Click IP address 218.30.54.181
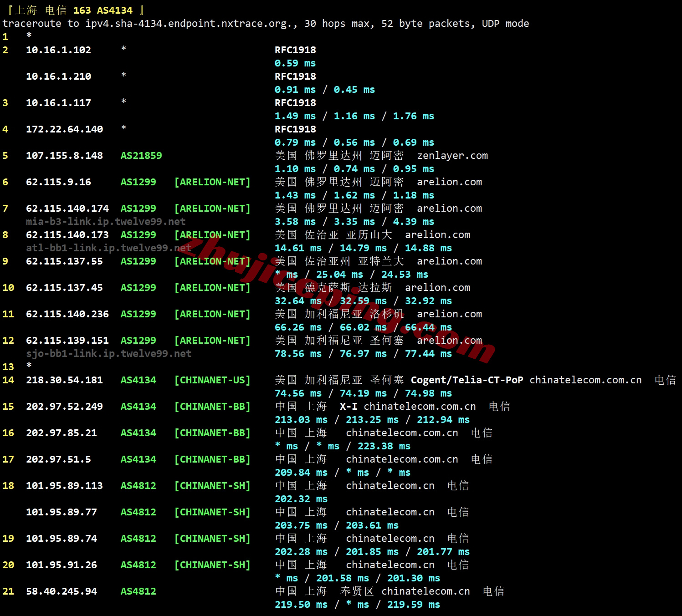Screen dimensions: 682x616 coord(64,380)
